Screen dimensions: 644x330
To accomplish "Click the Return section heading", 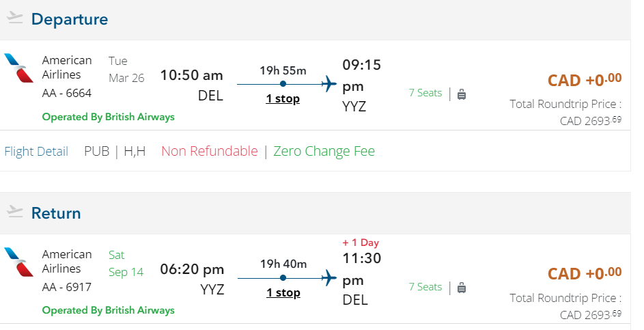I will (x=56, y=213).
